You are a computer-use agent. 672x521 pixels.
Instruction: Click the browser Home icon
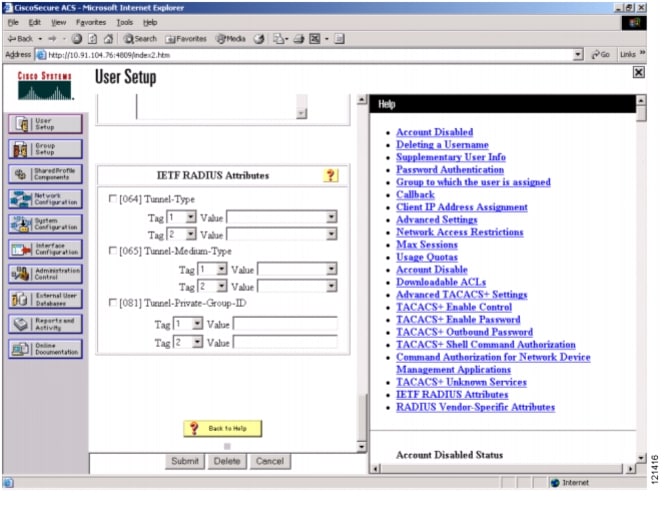[x=108, y=39]
